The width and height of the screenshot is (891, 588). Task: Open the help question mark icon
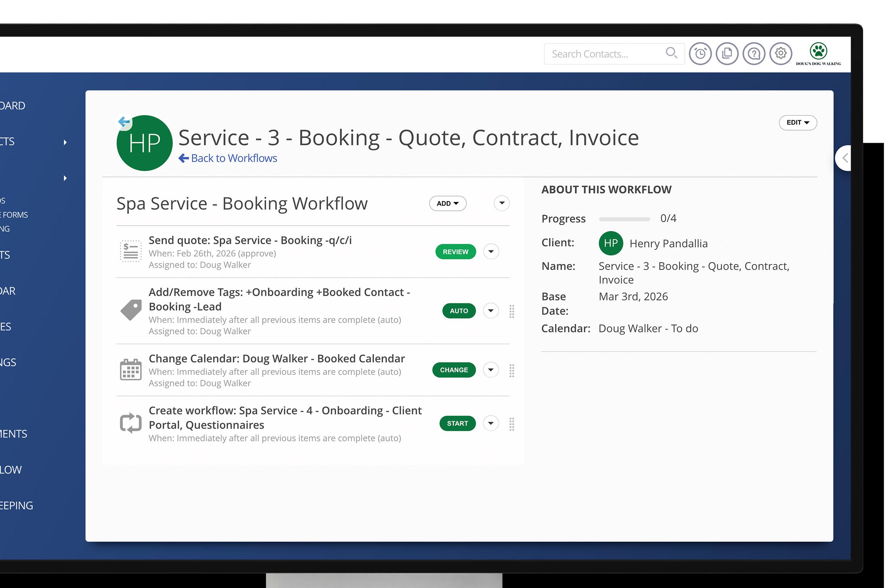click(754, 54)
